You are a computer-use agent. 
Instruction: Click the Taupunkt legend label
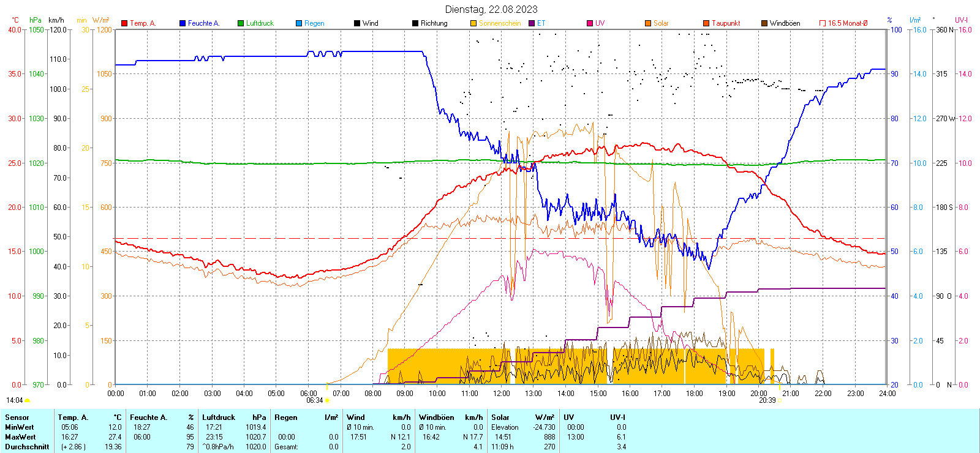(x=726, y=23)
